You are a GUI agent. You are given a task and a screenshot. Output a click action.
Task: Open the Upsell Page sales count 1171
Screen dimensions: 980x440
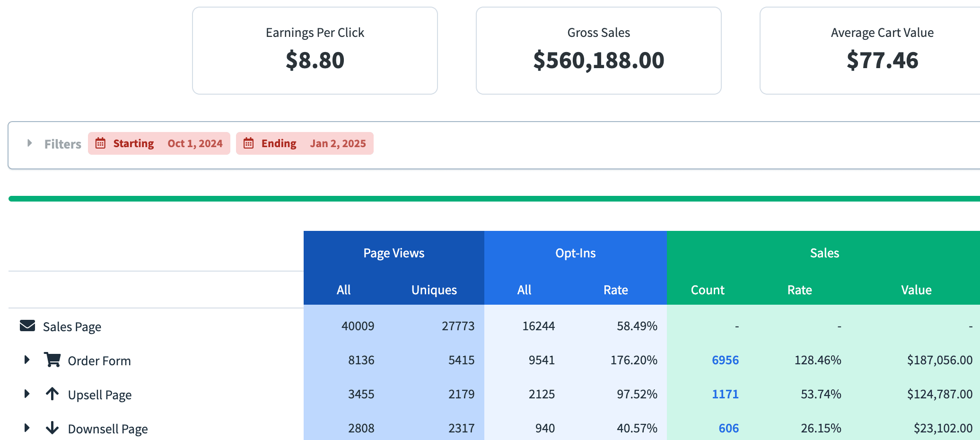[725, 394]
